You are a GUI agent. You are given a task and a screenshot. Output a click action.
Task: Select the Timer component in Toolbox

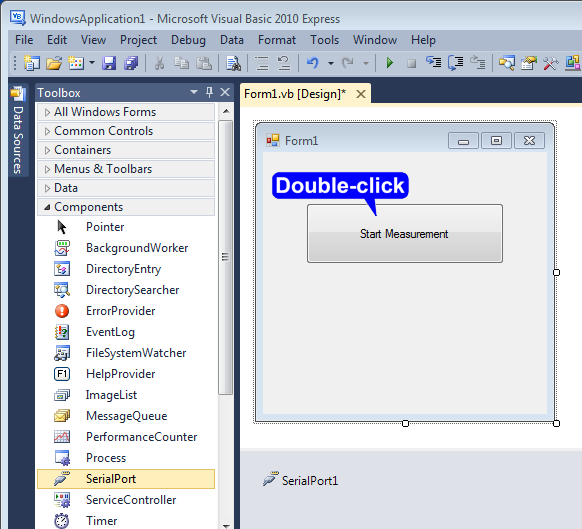point(126,520)
